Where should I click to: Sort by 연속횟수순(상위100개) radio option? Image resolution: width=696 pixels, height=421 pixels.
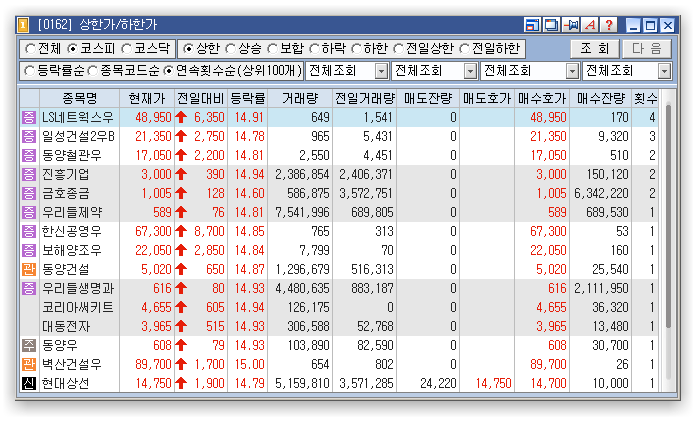pos(168,71)
